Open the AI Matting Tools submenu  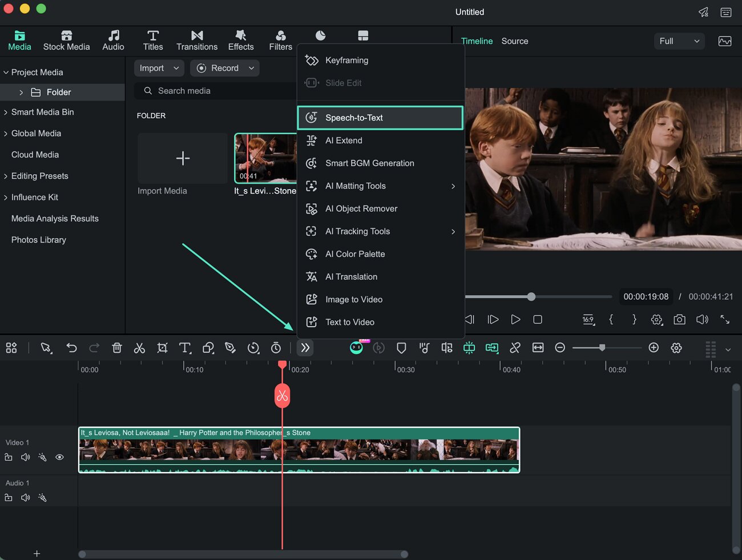[x=380, y=186]
